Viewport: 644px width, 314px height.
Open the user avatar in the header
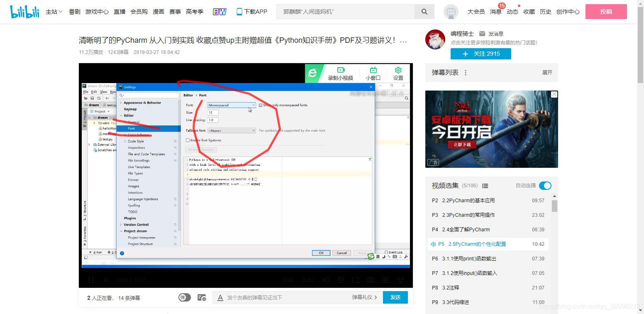click(x=451, y=12)
